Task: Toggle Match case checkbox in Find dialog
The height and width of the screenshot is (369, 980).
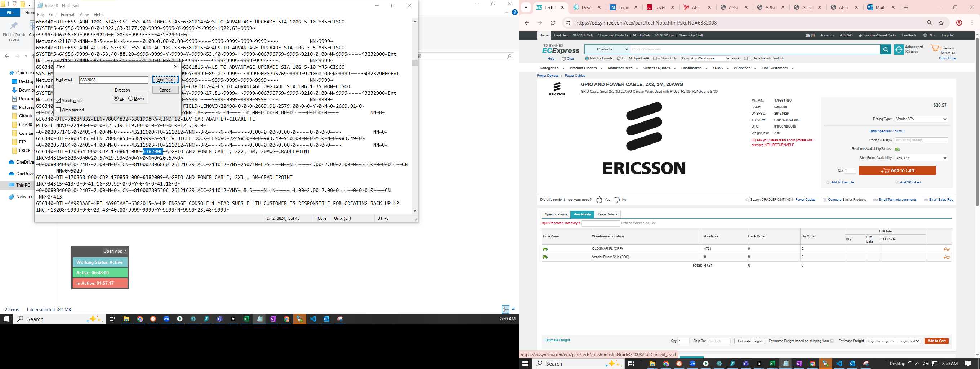Action: tap(58, 101)
